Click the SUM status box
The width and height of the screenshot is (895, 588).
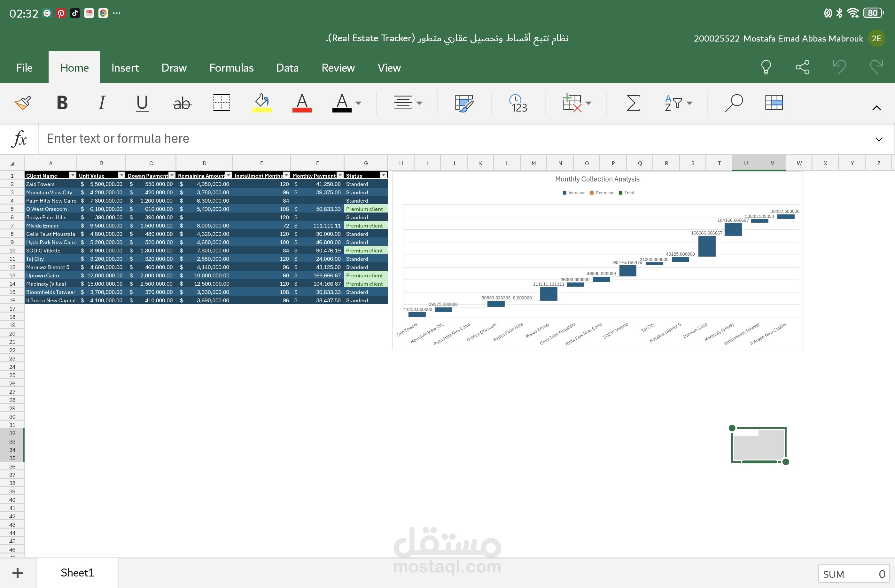point(854,574)
